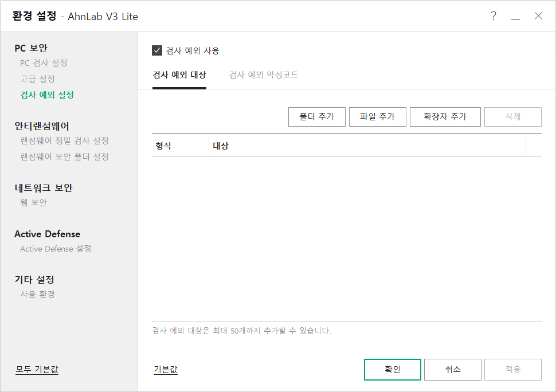This screenshot has height=392, width=556.
Task: Open Active Defense 설정 page
Action: click(x=56, y=249)
